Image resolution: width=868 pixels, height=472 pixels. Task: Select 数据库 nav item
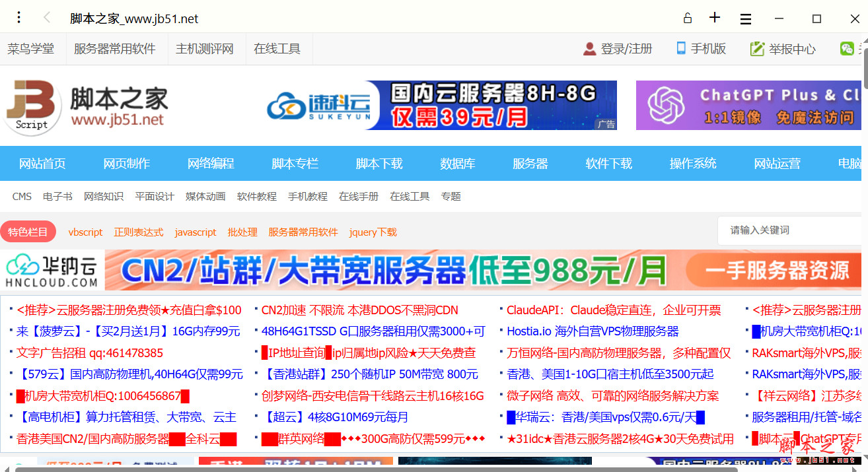(458, 164)
